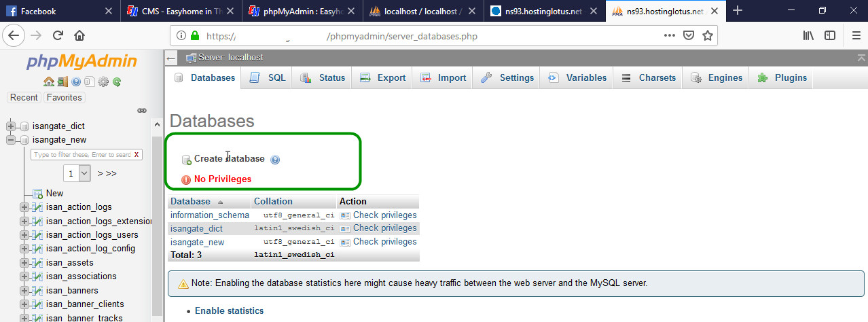Open the page number dropdown in sidebar
Viewport: 868px width, 322px height.
[77, 174]
